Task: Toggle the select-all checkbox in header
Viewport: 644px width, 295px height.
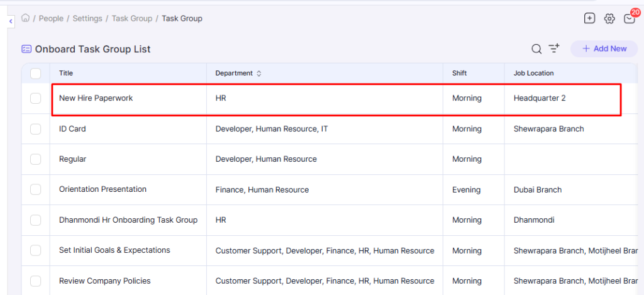Action: coord(36,74)
